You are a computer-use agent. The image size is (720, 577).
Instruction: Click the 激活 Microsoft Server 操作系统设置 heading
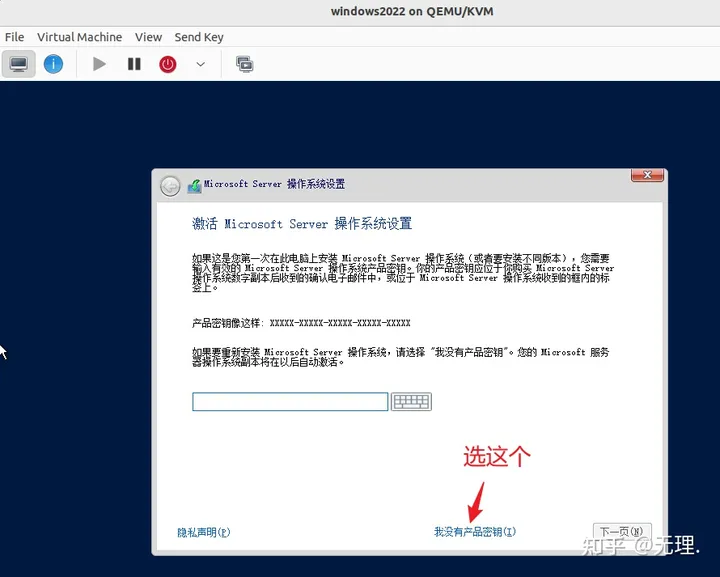pos(302,224)
